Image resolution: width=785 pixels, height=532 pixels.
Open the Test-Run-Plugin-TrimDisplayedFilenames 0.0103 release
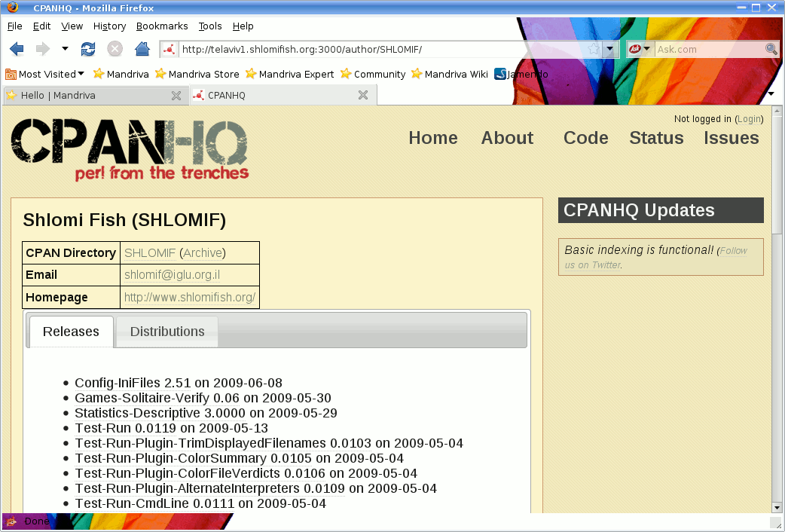[223, 443]
